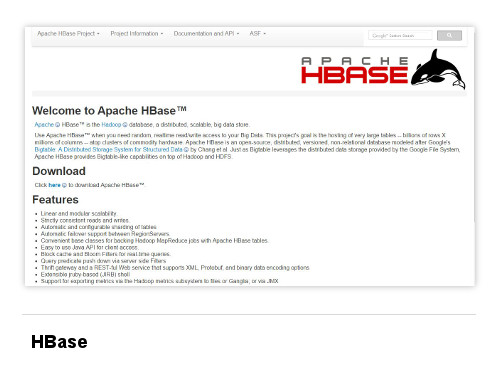Click the 'Thrift gateway and REST-ful Web service' item

(x=175, y=268)
